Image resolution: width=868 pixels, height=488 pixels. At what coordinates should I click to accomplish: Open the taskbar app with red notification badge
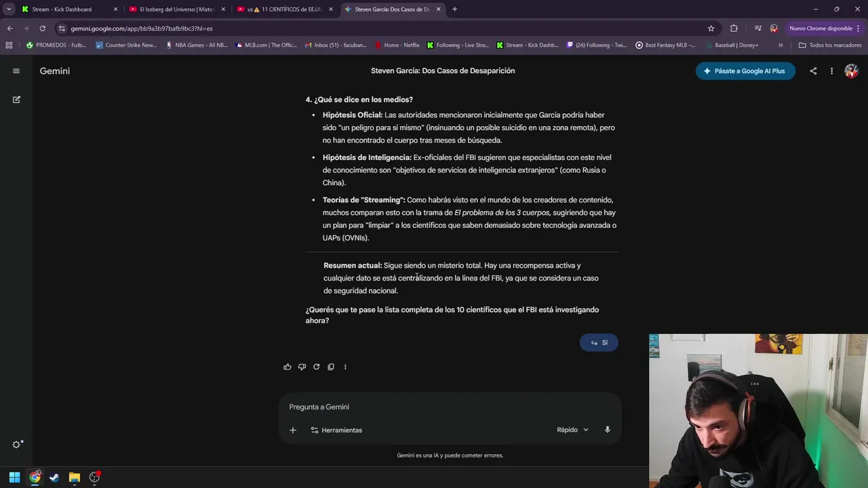(x=94, y=477)
